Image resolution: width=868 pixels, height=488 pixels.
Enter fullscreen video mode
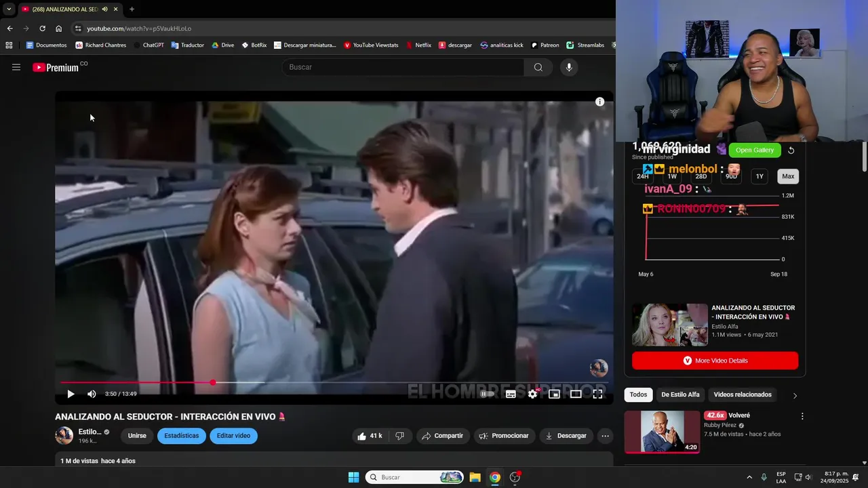click(x=597, y=394)
